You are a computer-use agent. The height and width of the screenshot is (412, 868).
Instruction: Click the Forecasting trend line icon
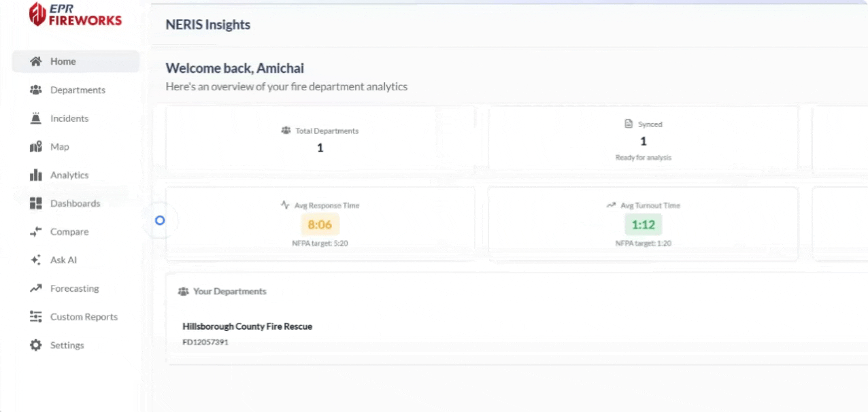pyautogui.click(x=36, y=289)
